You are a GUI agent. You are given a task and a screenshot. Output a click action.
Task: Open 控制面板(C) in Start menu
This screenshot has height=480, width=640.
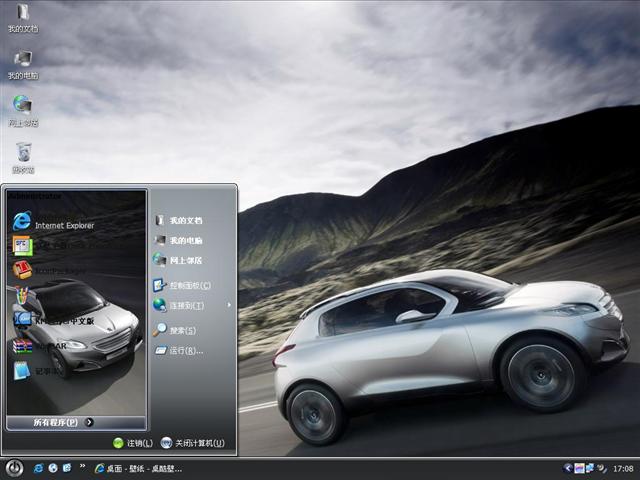(182, 285)
